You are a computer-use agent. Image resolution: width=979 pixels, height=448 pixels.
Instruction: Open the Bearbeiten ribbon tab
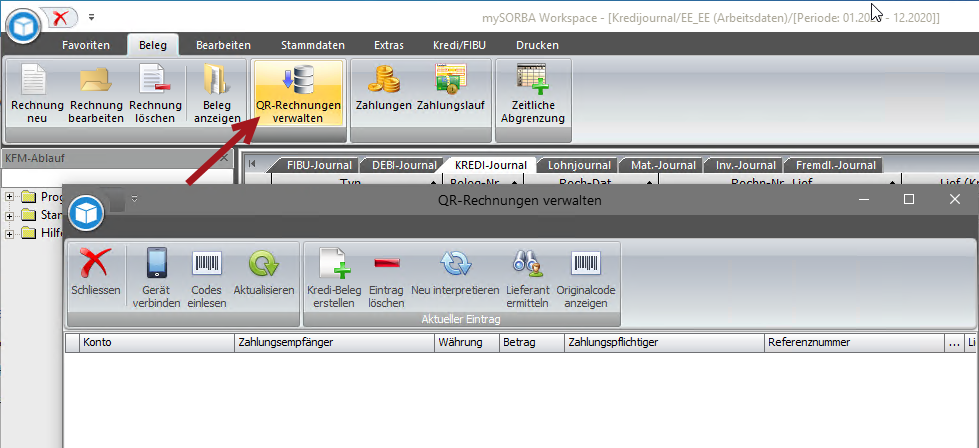(x=224, y=45)
